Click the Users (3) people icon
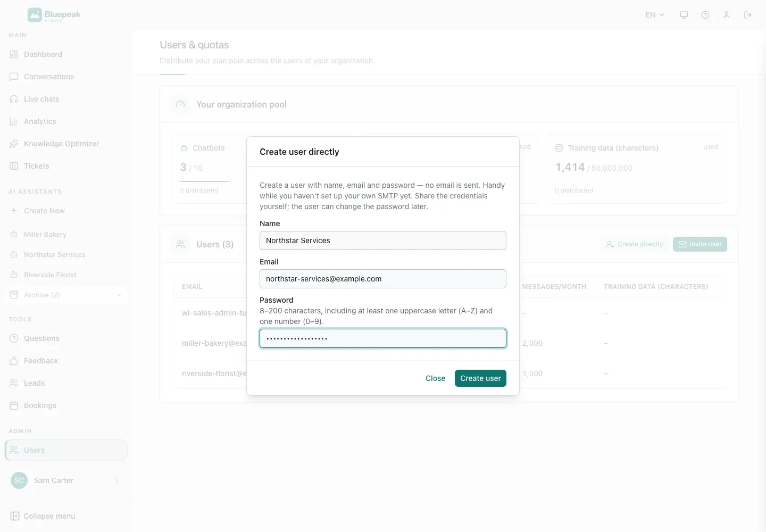766x532 pixels. coord(180,244)
